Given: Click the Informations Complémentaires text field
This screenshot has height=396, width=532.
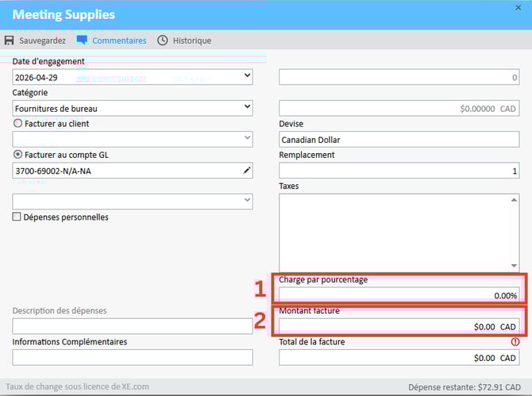Looking at the screenshot, I should coord(133,358).
